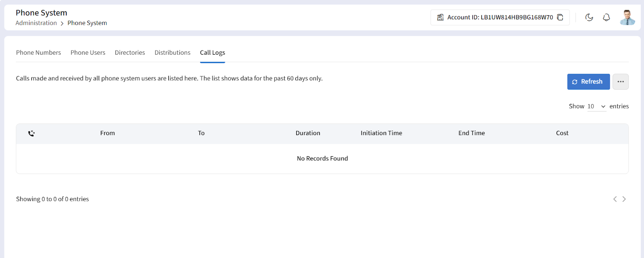Click the Administration breadcrumb link
Image resolution: width=644 pixels, height=258 pixels.
(x=36, y=23)
